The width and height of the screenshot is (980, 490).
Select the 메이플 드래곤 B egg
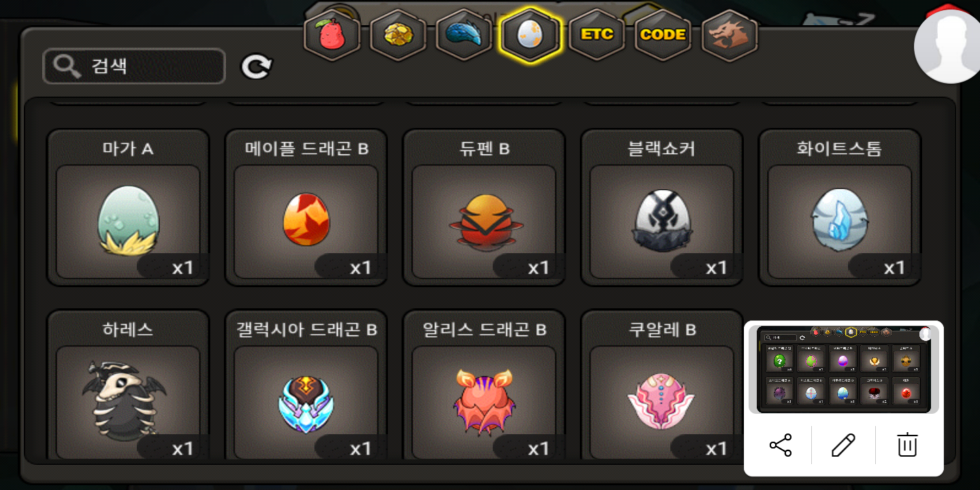(x=306, y=208)
